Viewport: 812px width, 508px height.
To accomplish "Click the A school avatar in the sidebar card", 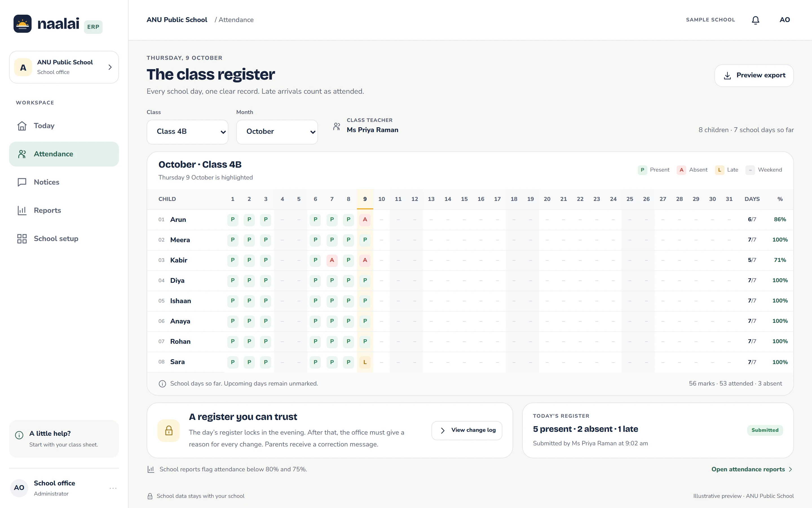I will tap(23, 67).
